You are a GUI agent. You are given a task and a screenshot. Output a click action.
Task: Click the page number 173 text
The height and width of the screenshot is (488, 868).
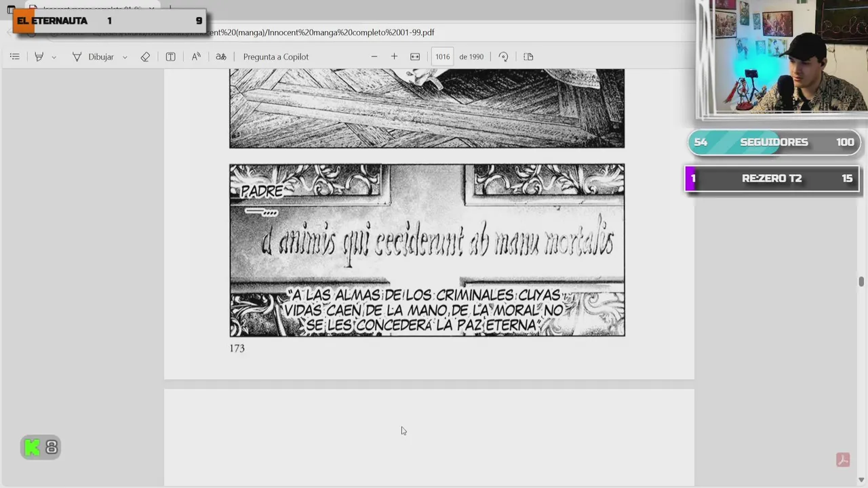click(x=237, y=348)
